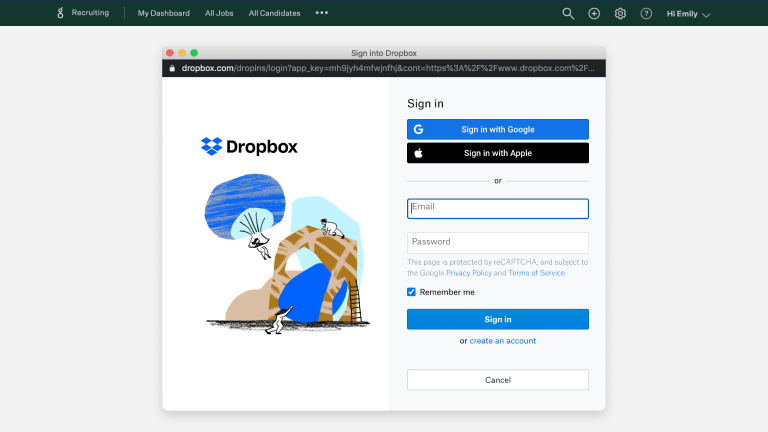
Task: Open the create an account link
Action: pos(502,341)
